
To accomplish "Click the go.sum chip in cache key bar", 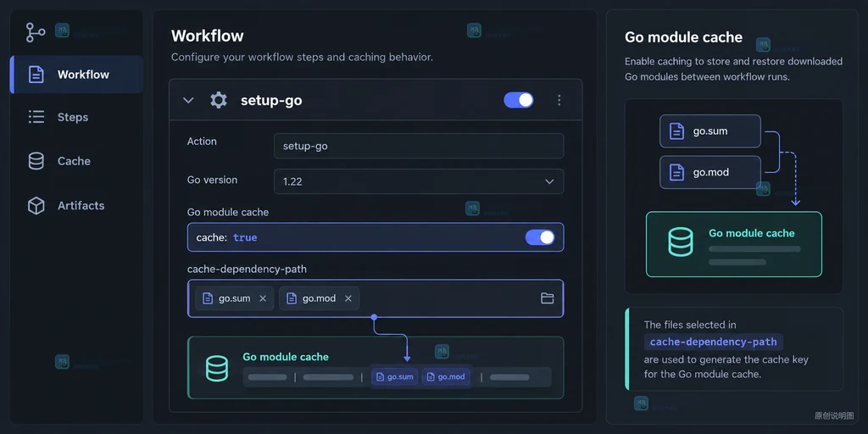I will [394, 377].
